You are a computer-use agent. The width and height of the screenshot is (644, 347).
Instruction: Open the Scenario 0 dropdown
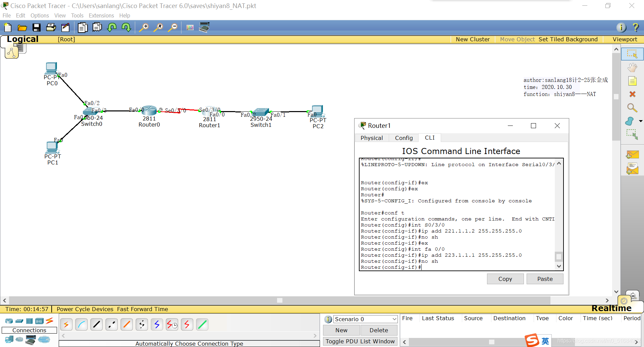point(365,319)
